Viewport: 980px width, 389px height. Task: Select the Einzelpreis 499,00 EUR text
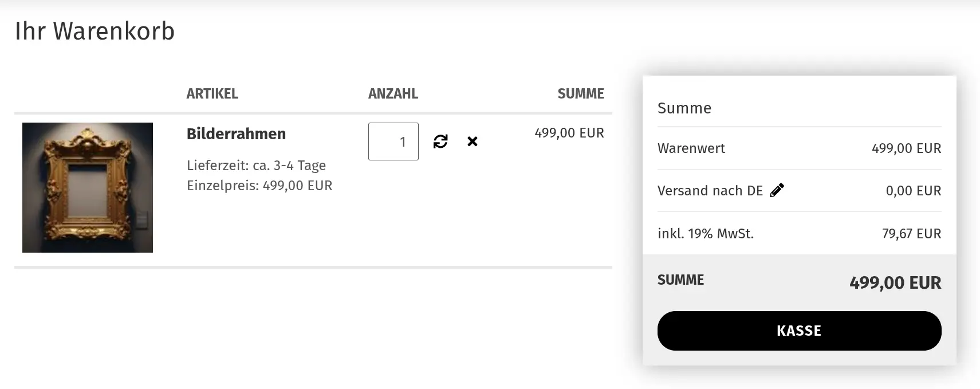coord(259,186)
